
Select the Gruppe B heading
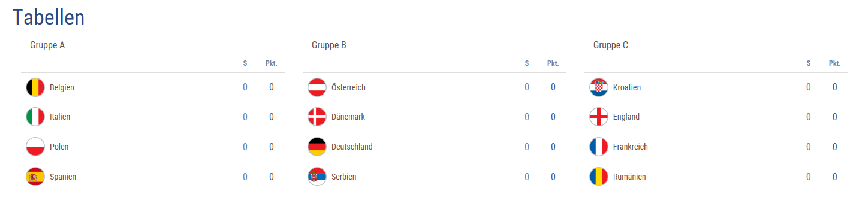point(329,45)
